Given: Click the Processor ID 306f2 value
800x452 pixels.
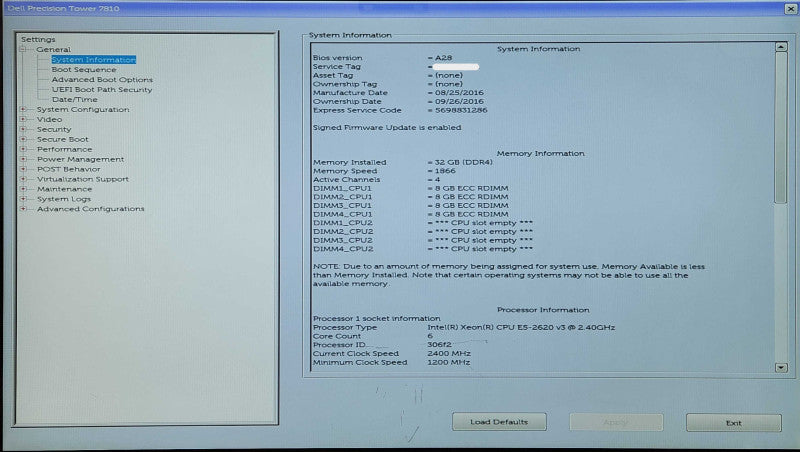Looking at the screenshot, I should point(439,344).
